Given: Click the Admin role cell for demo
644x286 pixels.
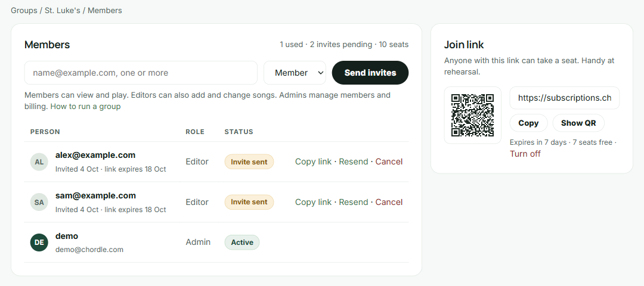Looking at the screenshot, I should coord(198,242).
